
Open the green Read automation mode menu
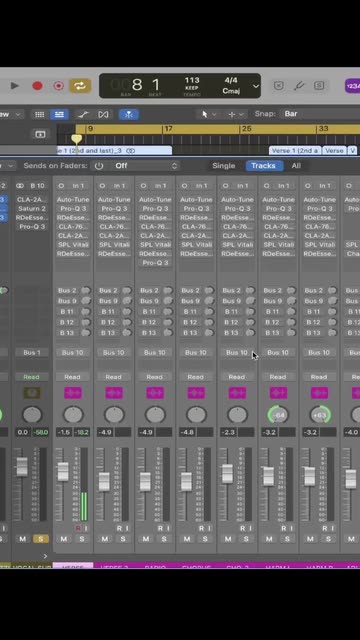[32, 377]
